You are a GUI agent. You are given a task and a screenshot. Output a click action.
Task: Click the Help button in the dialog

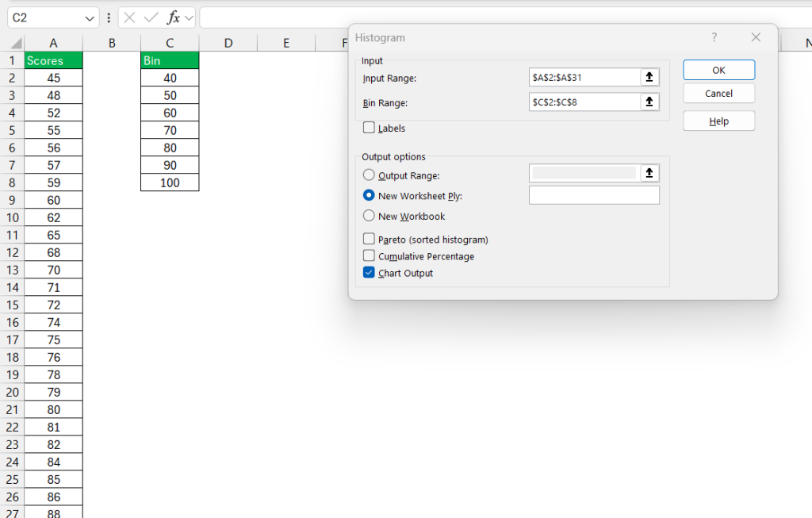pyautogui.click(x=718, y=121)
